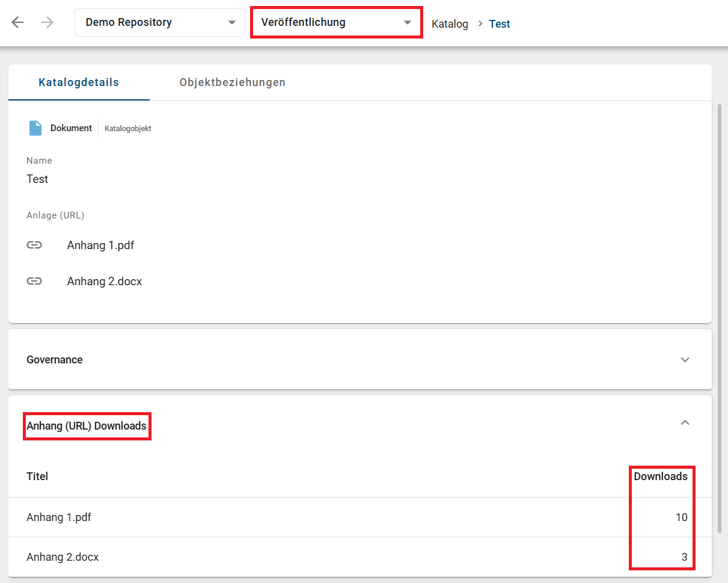Screen dimensions: 728x583
Task: Open the Demo Repository dropdown
Action: (x=159, y=22)
